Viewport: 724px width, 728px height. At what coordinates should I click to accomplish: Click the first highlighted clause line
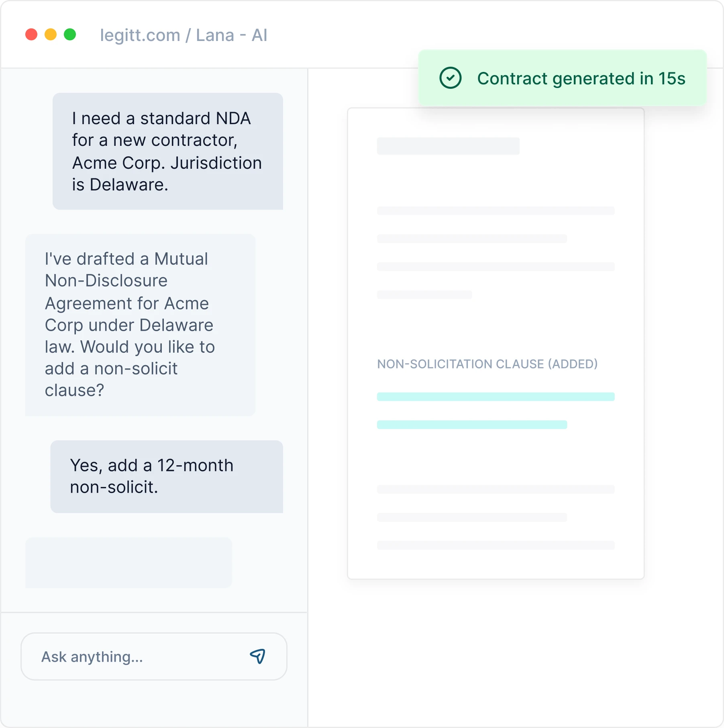[x=496, y=397]
